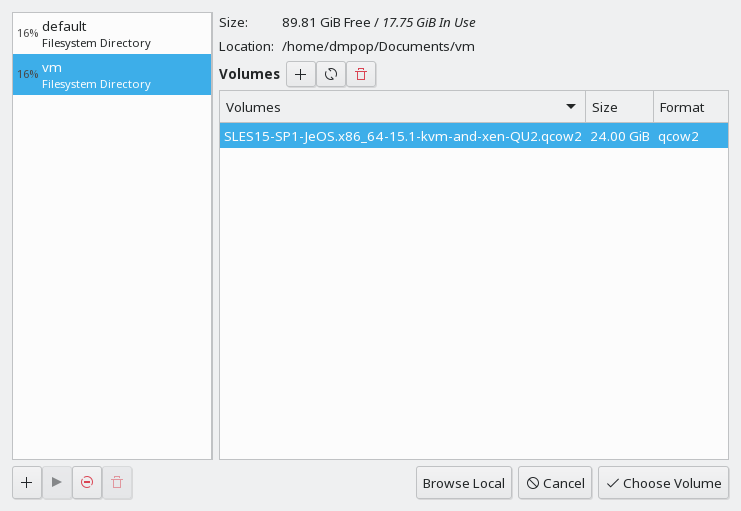Screen dimensions: 741x511
Task: Add a new storage pool
Action: point(27,482)
